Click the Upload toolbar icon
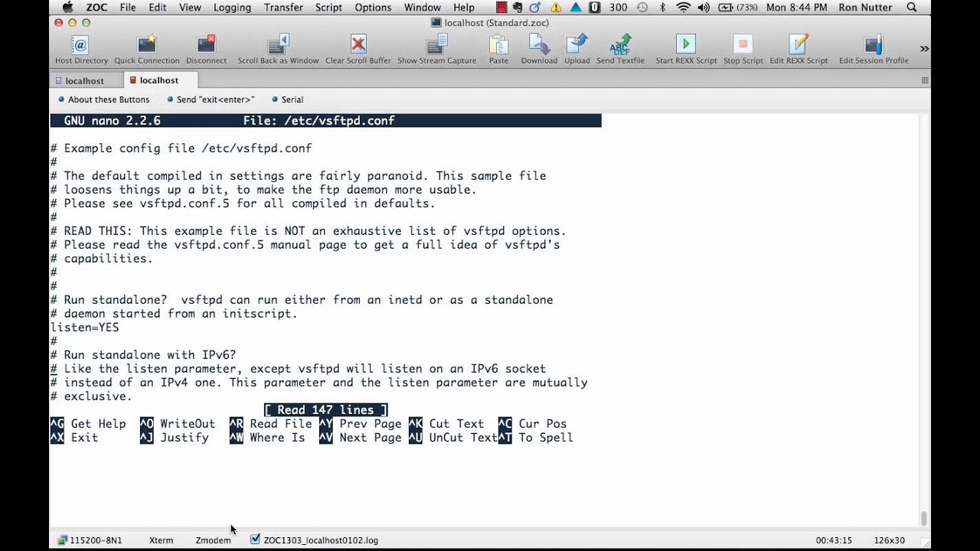 577,49
